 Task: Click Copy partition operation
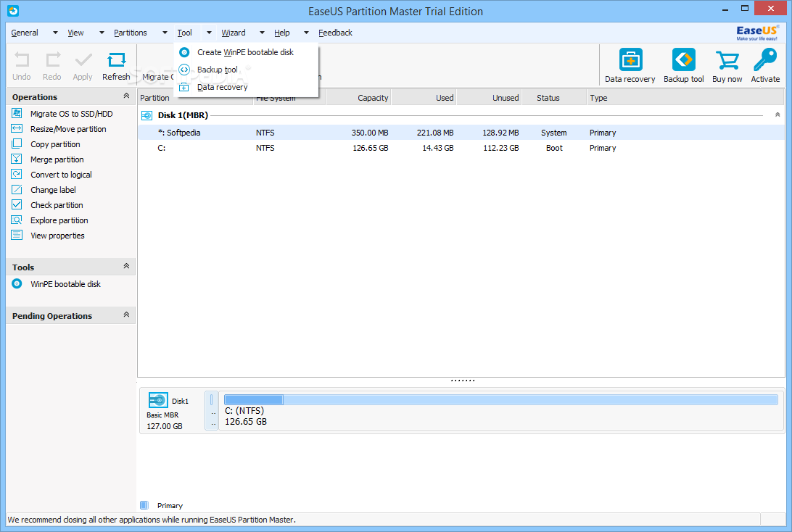pyautogui.click(x=55, y=144)
